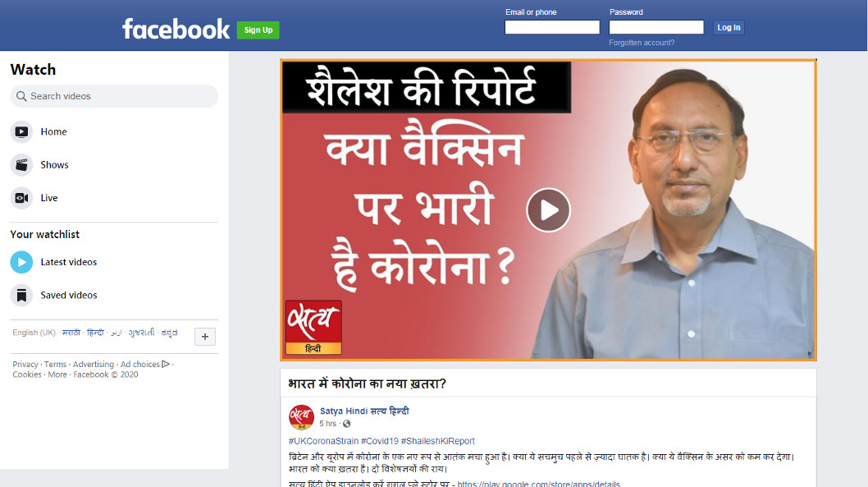868x487 pixels.
Task: Click the Satya Hindi page avatar
Action: click(x=301, y=417)
